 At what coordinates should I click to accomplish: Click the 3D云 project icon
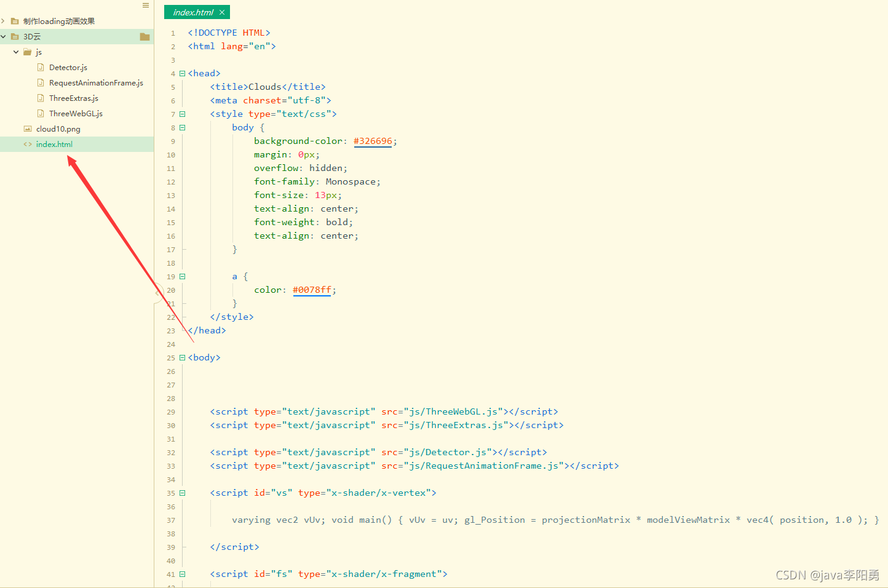coord(15,36)
